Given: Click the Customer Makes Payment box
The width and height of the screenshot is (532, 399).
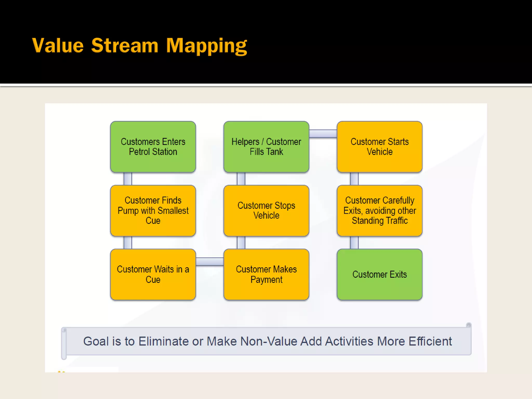Looking at the screenshot, I should [266, 274].
